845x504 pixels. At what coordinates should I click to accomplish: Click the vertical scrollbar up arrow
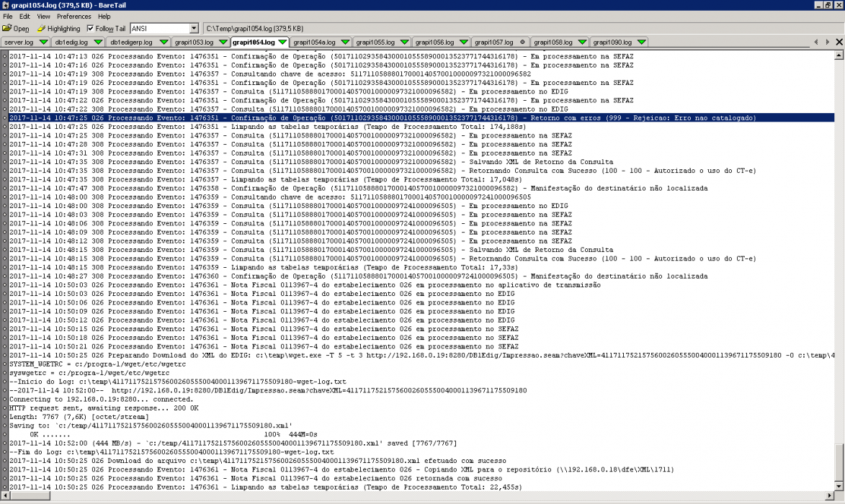tap(839, 55)
